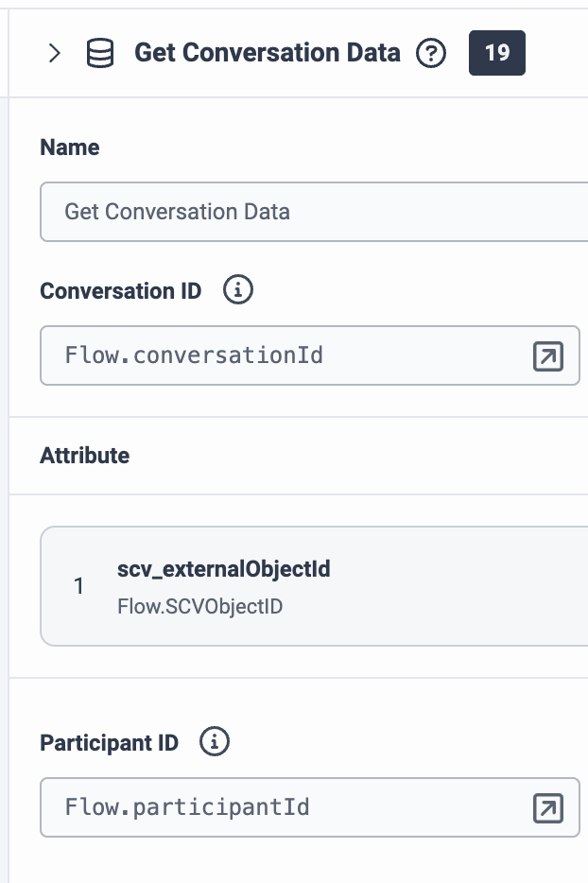Screen dimensions: 588x883
Task: Open large editor for Participant ID expression
Action: (x=548, y=808)
